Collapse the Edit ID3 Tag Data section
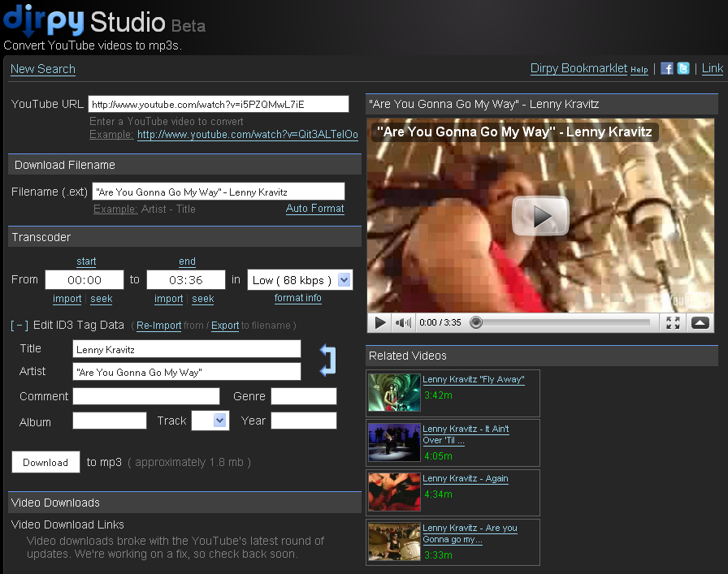The width and height of the screenshot is (728, 574). [x=19, y=326]
